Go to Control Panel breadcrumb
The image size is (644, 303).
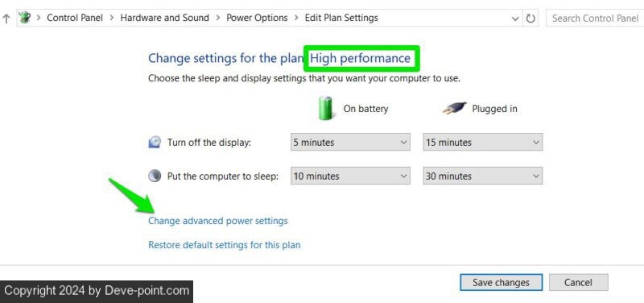click(75, 18)
